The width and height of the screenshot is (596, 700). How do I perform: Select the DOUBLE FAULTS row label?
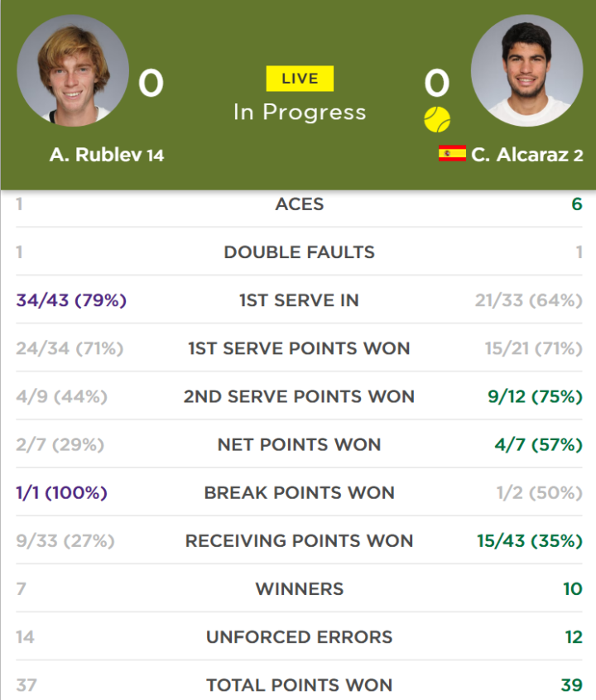[x=300, y=252]
